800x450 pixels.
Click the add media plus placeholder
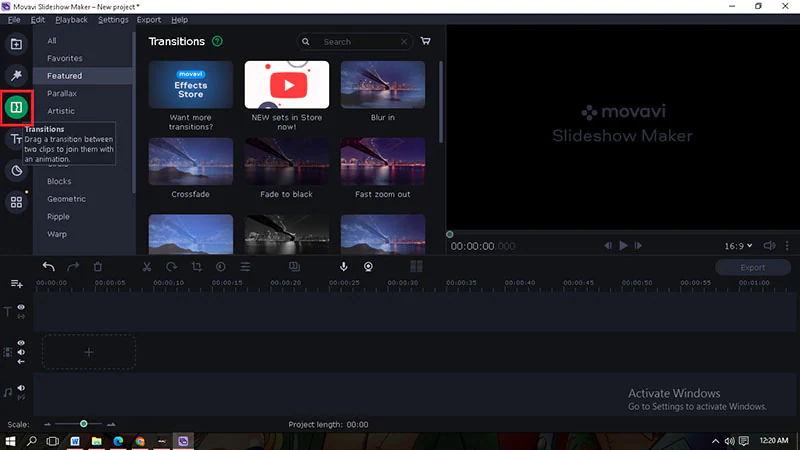tap(89, 352)
